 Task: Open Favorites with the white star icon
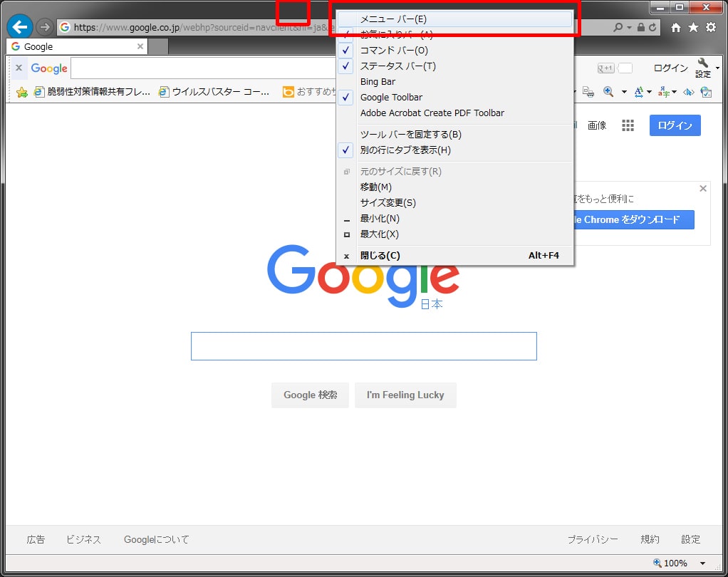coord(693,27)
